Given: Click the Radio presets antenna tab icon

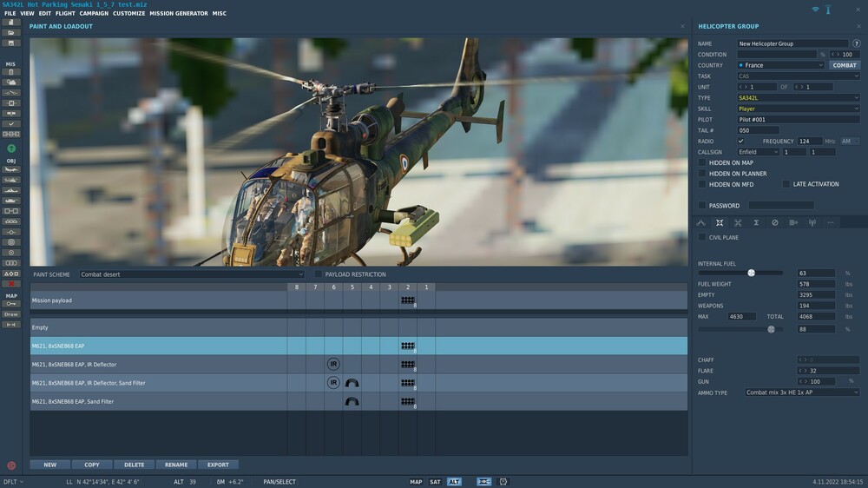Looking at the screenshot, I should (x=812, y=223).
